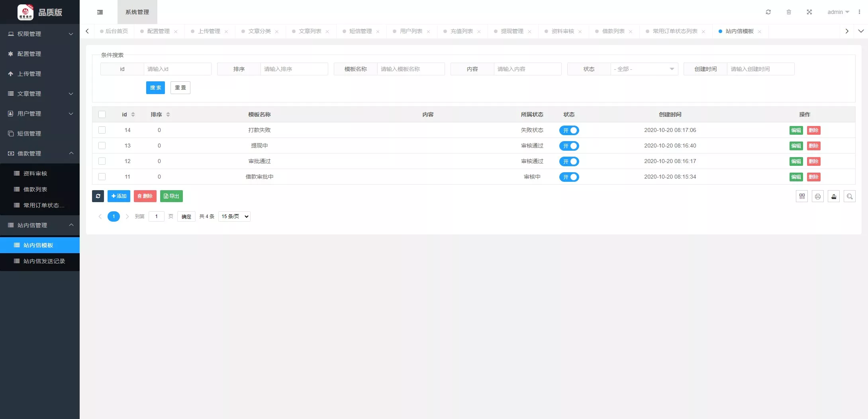Click the sidebar collapse menu icon
The width and height of the screenshot is (868, 419).
[x=100, y=12]
